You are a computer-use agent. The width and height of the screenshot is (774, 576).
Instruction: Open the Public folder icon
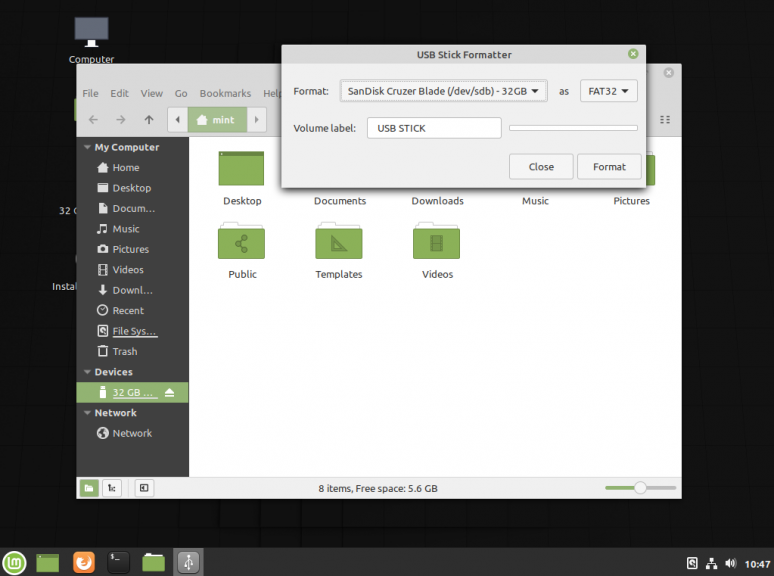click(241, 241)
